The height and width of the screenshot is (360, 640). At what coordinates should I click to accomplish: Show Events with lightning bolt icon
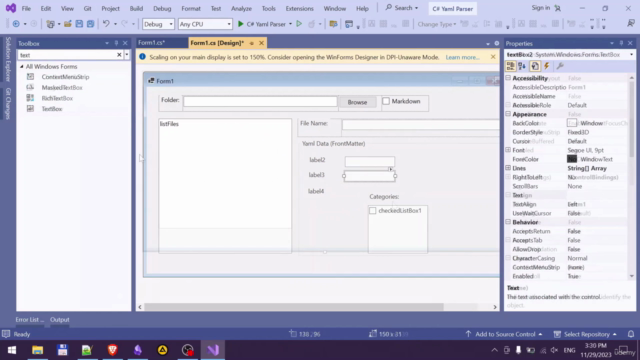click(x=547, y=66)
